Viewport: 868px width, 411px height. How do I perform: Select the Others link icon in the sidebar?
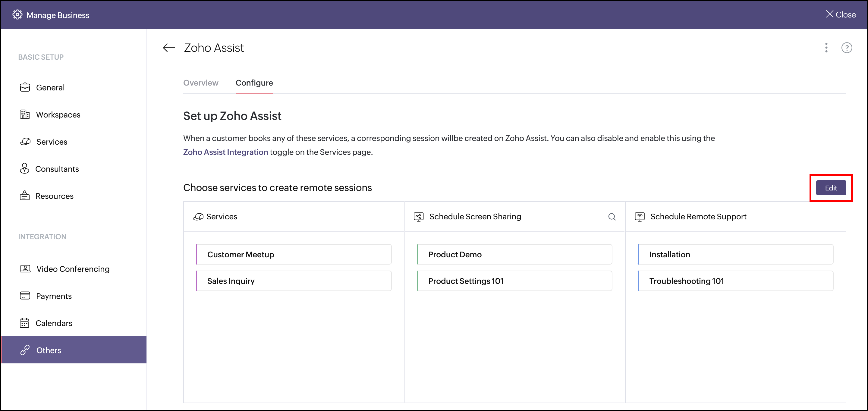25,350
